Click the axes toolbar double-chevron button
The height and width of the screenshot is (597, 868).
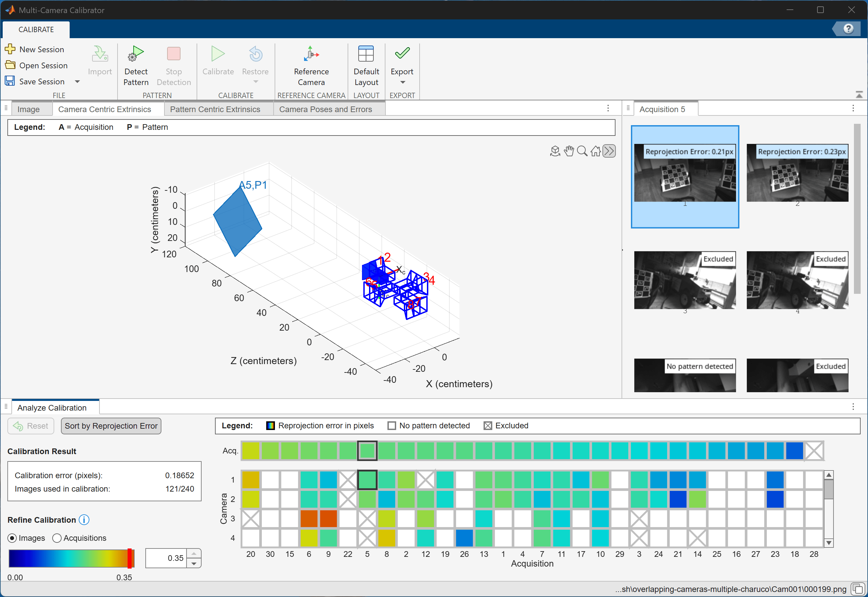tap(609, 151)
